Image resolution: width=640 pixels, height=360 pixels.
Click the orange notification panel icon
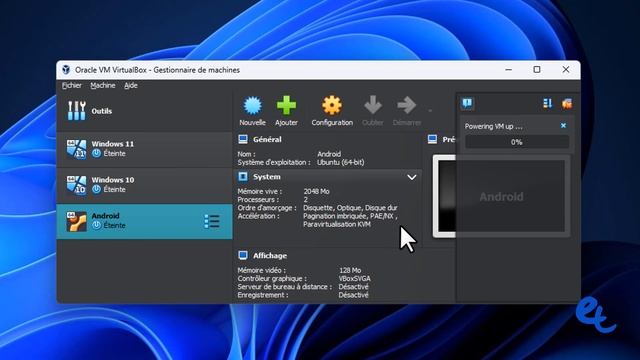pos(567,104)
